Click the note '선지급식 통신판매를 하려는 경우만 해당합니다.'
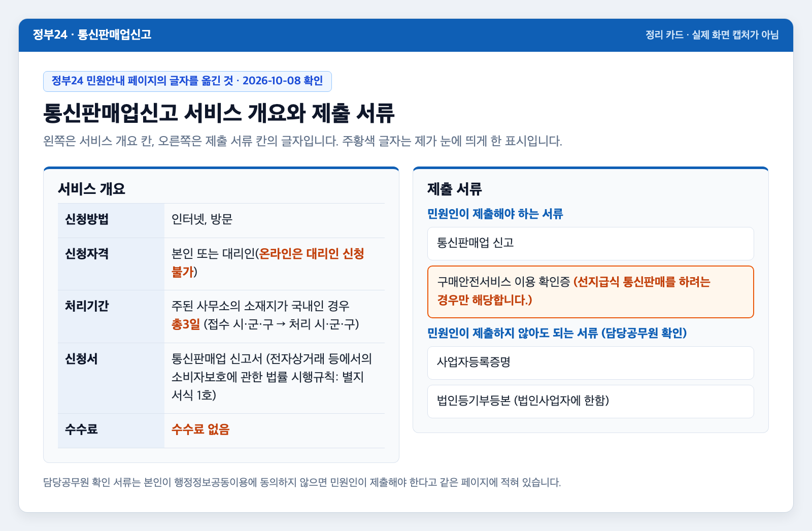The height and width of the screenshot is (531, 812). coord(573,291)
